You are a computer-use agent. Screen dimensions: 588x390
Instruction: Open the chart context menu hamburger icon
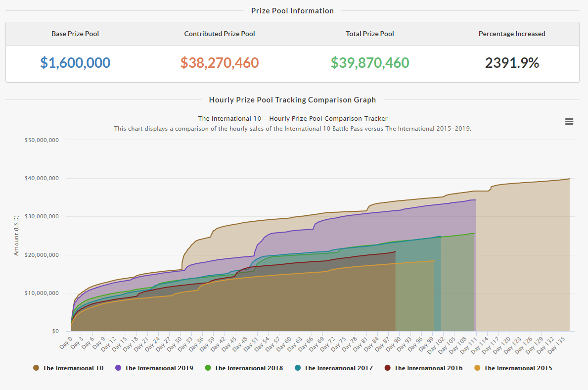(x=569, y=122)
